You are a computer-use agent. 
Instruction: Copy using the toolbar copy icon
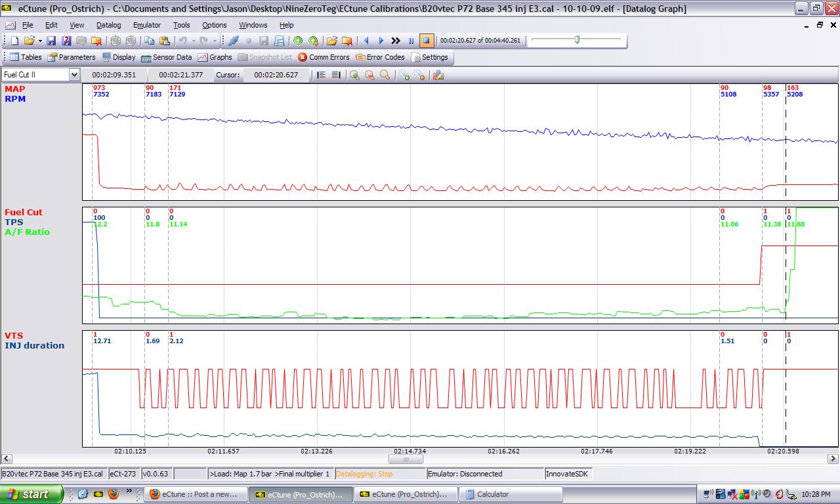point(150,41)
